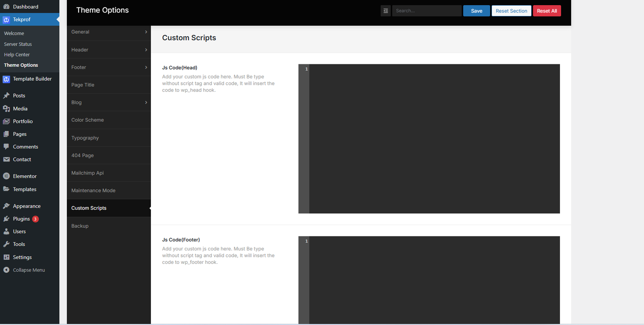
Task: Click the Plugins plug icon
Action: tap(6, 219)
